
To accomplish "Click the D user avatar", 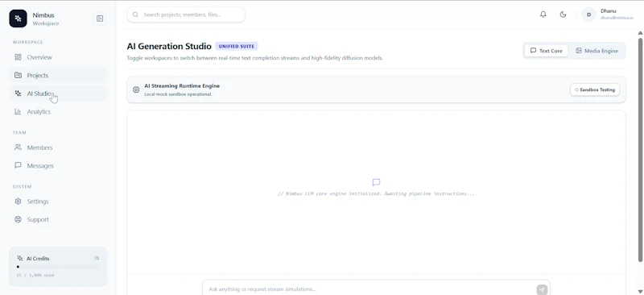I will click(x=588, y=15).
